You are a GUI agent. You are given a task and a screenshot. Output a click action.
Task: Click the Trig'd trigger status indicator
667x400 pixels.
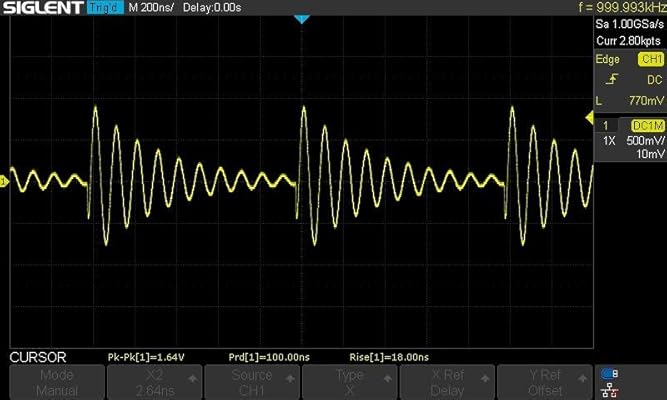[x=105, y=7]
